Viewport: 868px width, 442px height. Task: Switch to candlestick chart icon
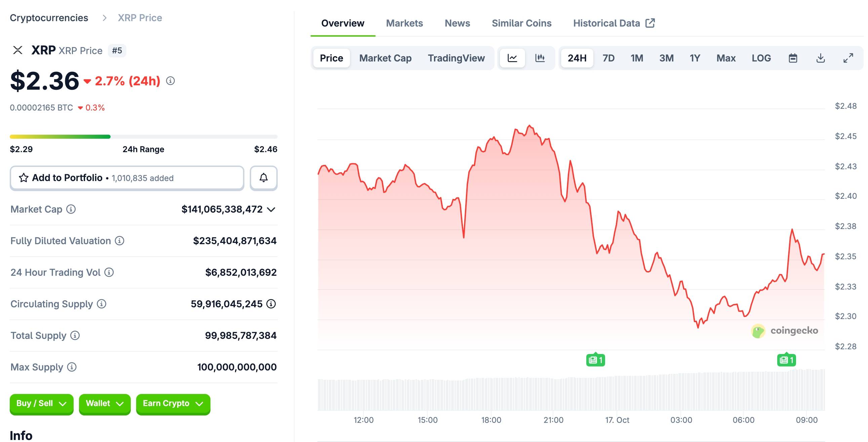[x=540, y=58]
